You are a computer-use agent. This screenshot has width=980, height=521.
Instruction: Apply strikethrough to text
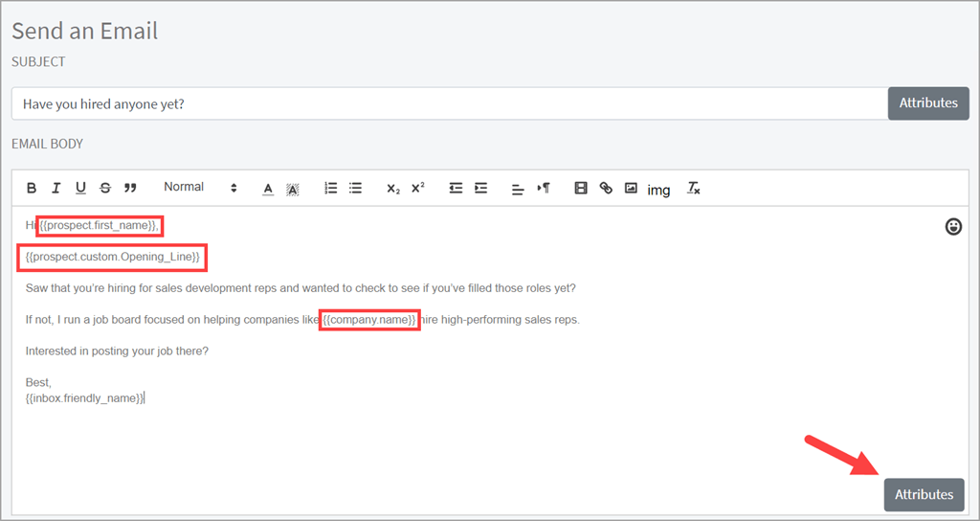point(105,189)
